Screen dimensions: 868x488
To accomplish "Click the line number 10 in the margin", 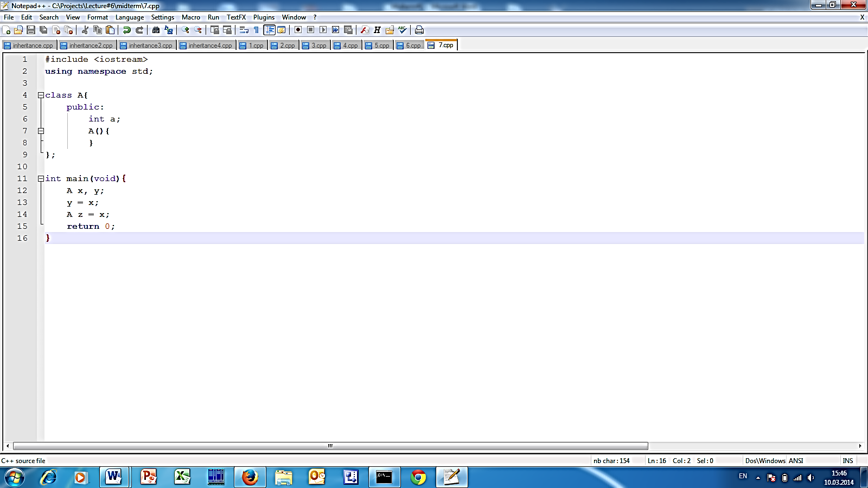I will click(22, 166).
